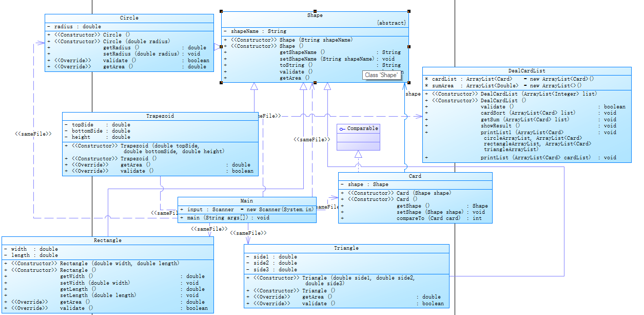Viewport: 644px width, 315px height.
Task: Select the bottomSide attribute in Trapezoid
Action: coord(97,131)
